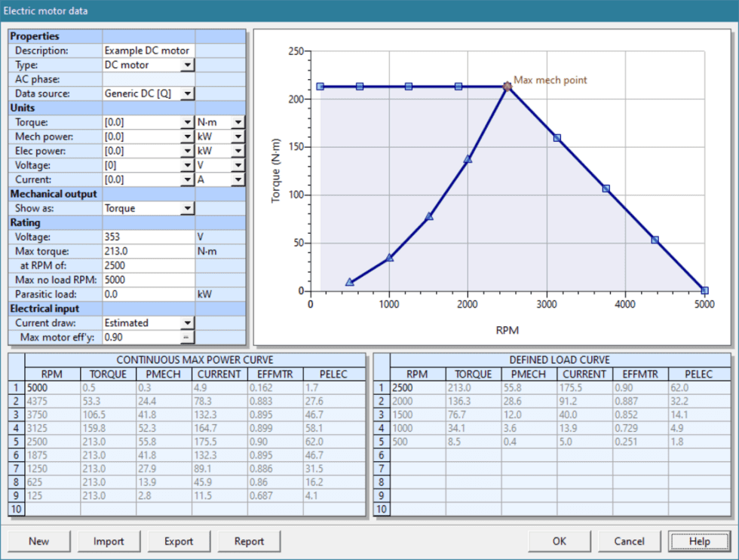Click the Max mech point marker on chart

[x=507, y=87]
